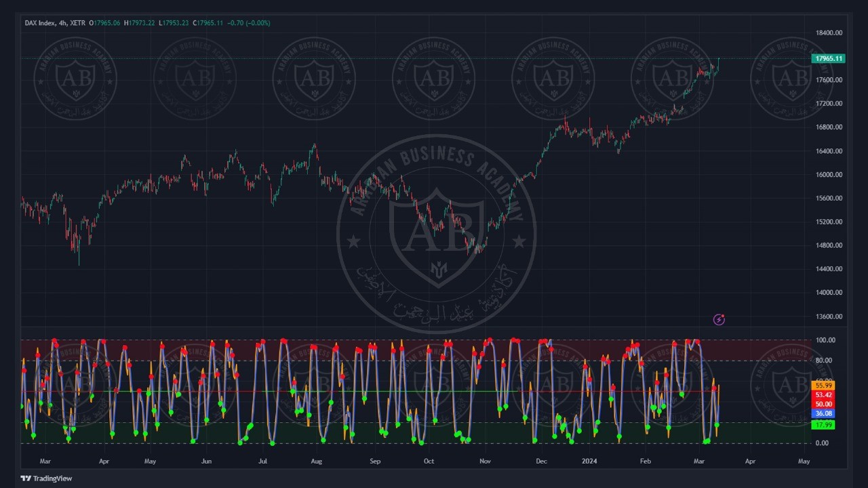Click the Mar label at right of time axis
Viewport: 868px width, 488px height.
click(x=698, y=462)
